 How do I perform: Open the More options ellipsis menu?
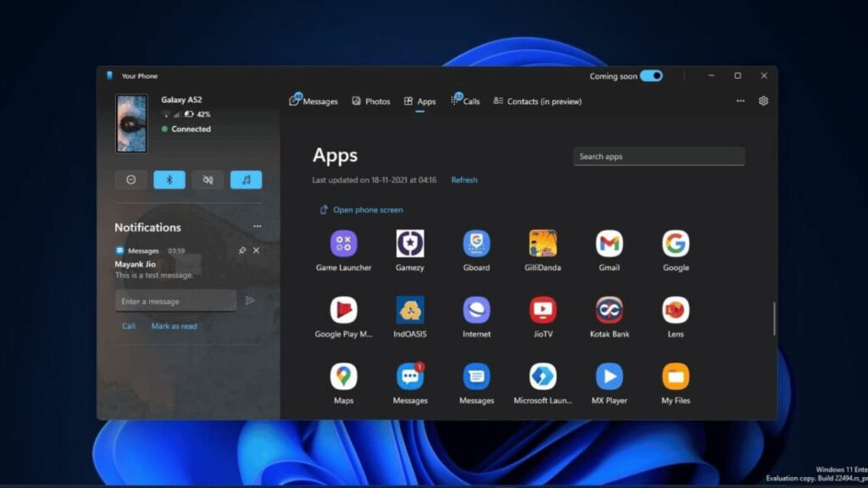coord(740,100)
